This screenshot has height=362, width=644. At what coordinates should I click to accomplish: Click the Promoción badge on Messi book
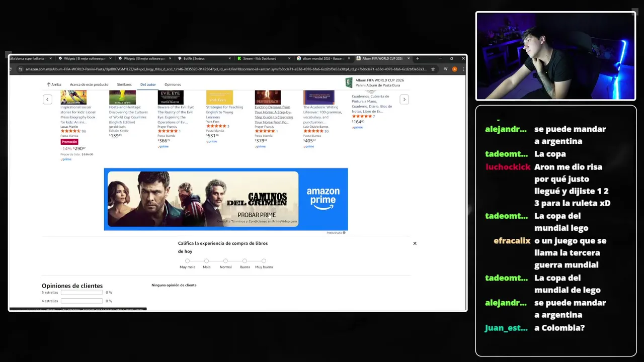point(69,142)
